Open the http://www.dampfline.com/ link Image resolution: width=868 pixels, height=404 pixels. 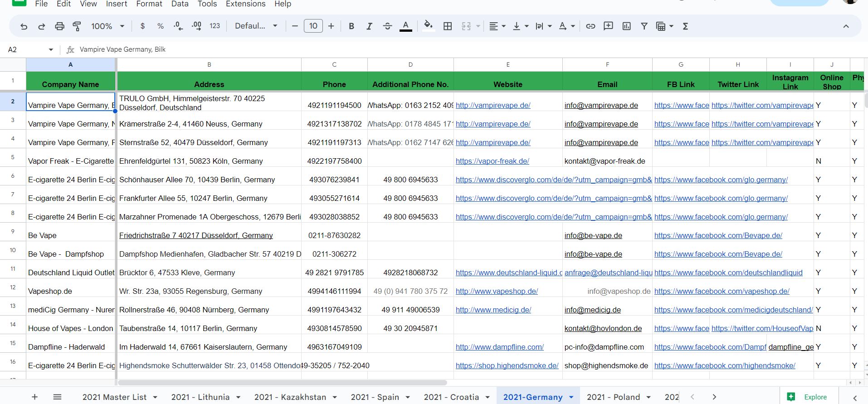tap(500, 347)
